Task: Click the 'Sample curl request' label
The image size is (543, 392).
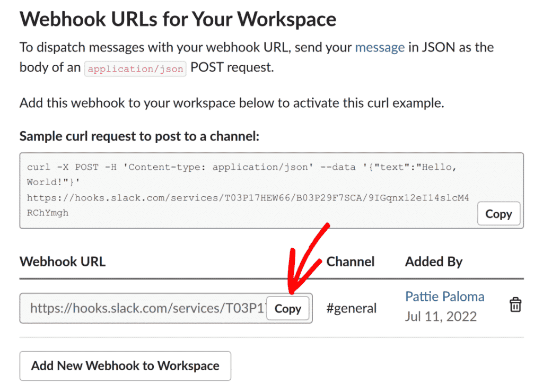Action: click(x=139, y=136)
